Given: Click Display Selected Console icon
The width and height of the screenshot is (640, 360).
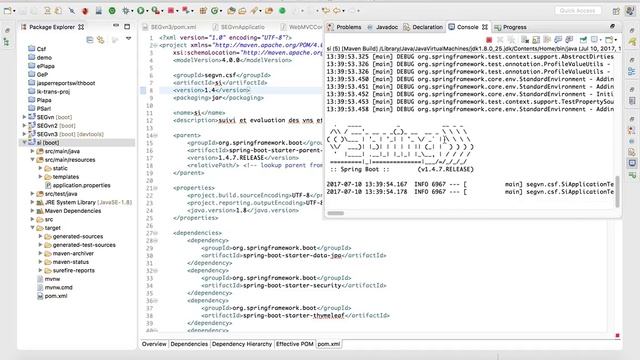Looking at the screenshot, I should point(594,40).
